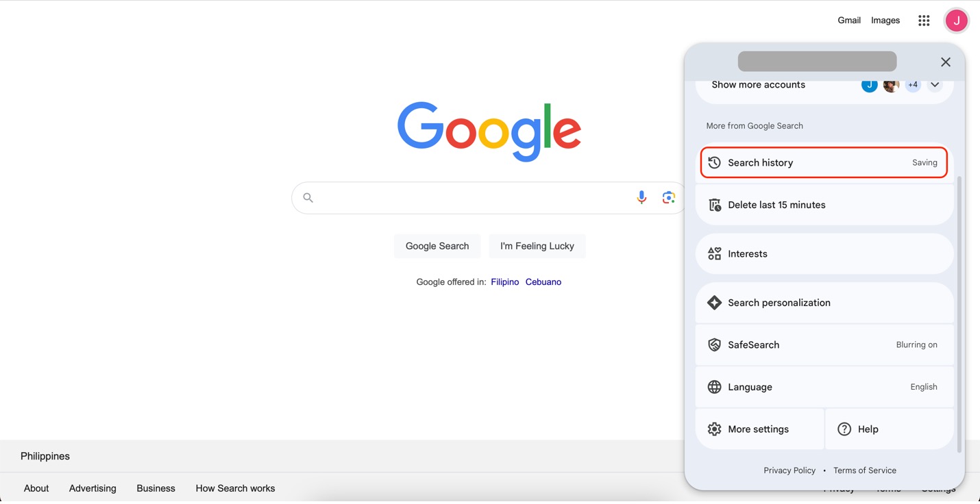Click the Google Search button
The width and height of the screenshot is (980, 504).
437,246
